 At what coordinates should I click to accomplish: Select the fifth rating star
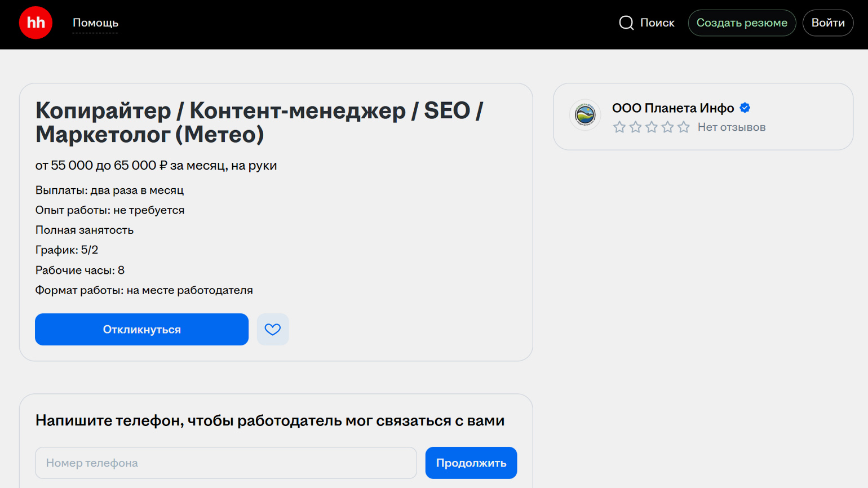[684, 127]
